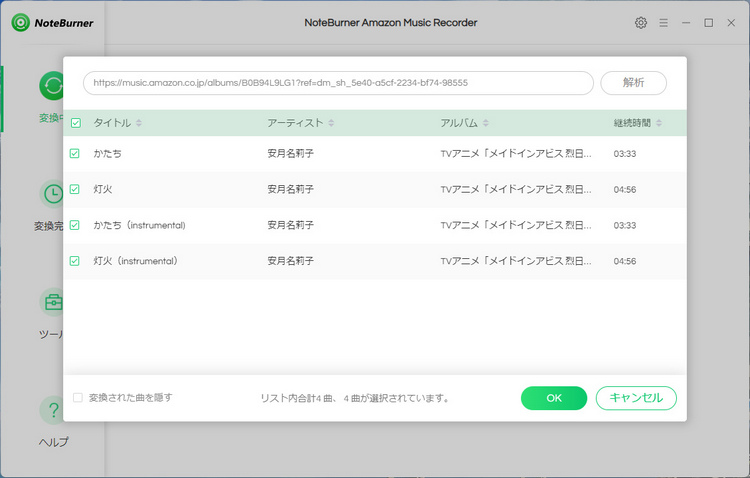Open the converted history clock icon
The height and width of the screenshot is (478, 750).
click(x=52, y=194)
